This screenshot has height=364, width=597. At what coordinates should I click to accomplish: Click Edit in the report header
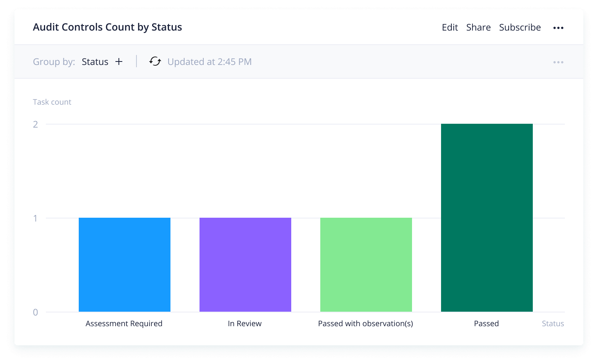450,28
